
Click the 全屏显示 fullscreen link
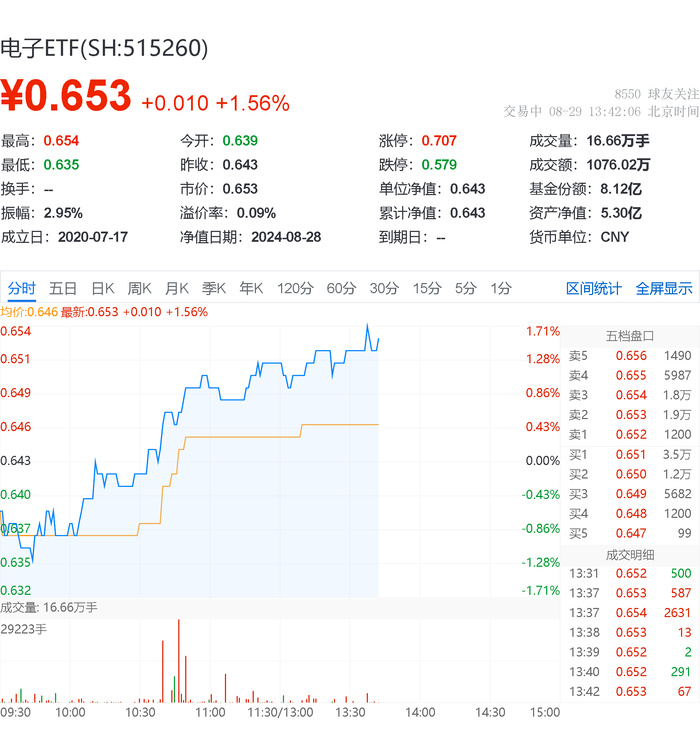click(664, 288)
